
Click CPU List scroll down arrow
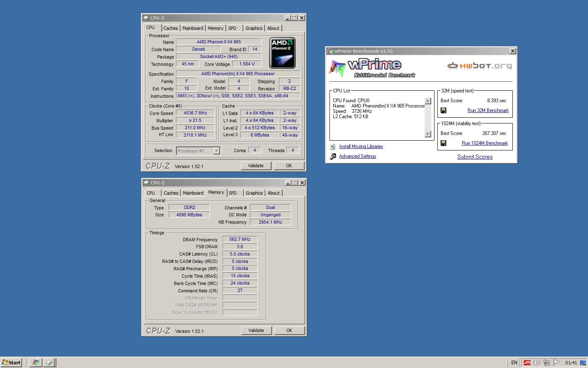tap(428, 134)
